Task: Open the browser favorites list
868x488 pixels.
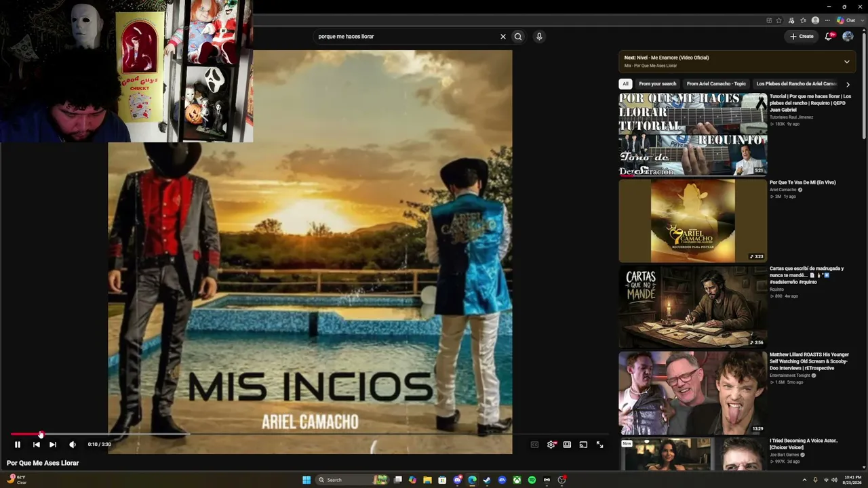Action: (x=804, y=20)
